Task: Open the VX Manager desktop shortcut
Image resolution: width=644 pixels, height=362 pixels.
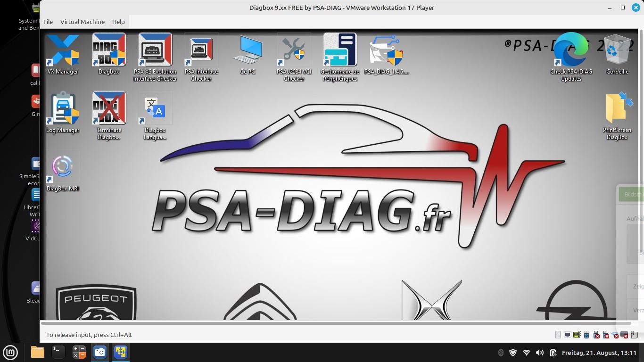Action: 63,54
